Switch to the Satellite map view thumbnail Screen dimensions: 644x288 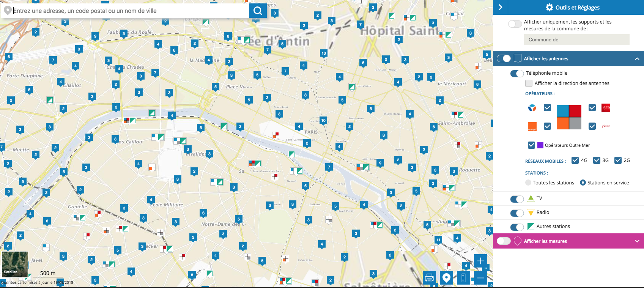(x=15, y=264)
